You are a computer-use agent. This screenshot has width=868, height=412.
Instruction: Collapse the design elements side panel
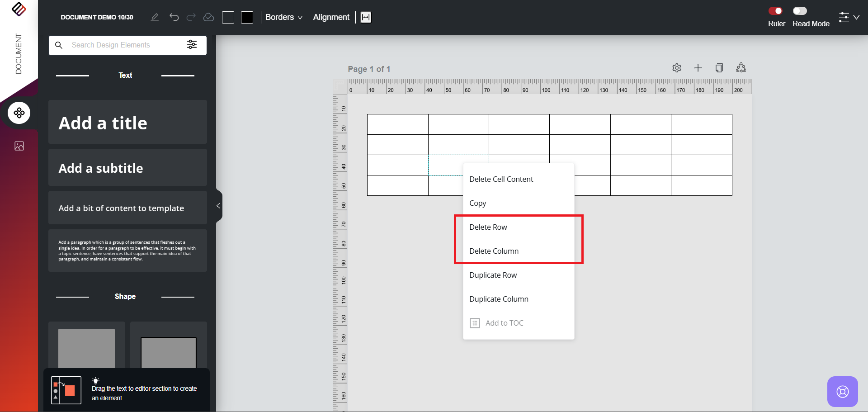click(218, 206)
